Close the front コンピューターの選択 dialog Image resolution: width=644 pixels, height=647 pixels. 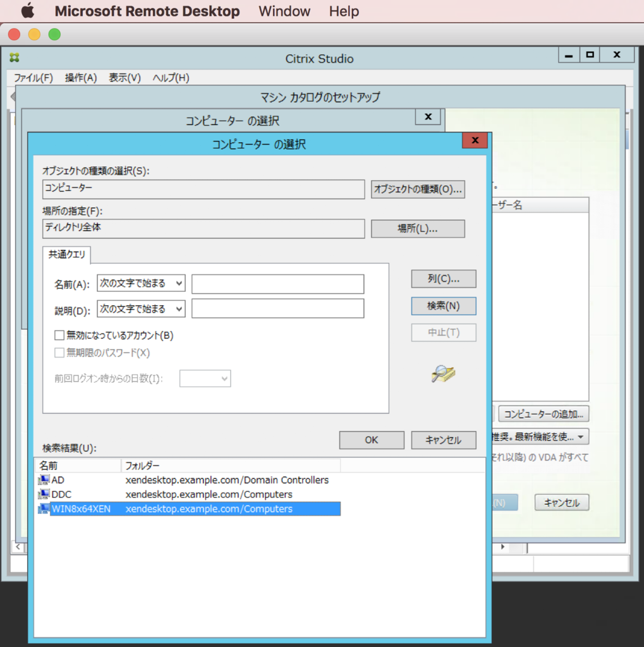point(475,140)
